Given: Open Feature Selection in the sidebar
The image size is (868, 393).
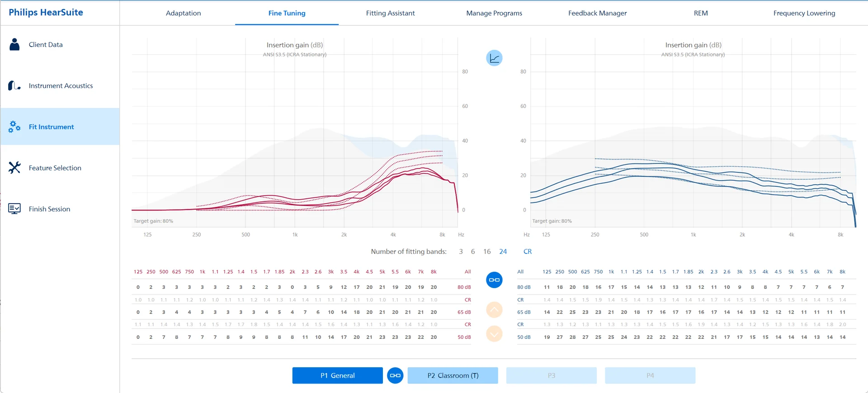Looking at the screenshot, I should tap(60, 168).
